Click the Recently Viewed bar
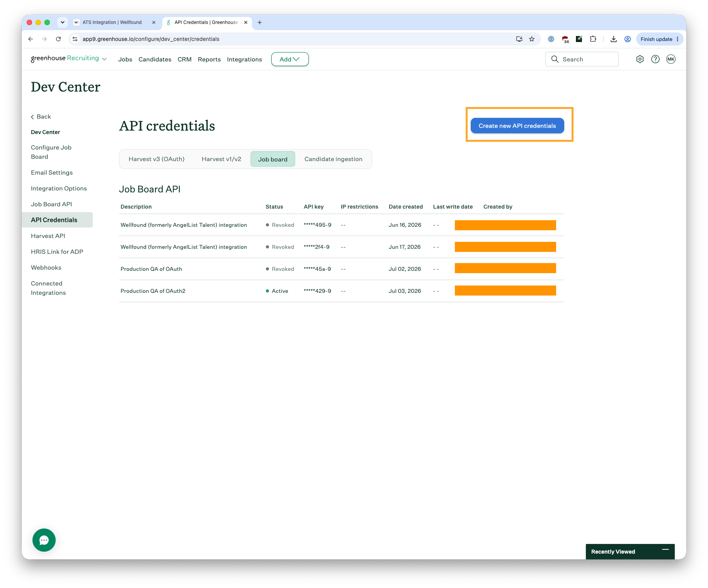Image resolution: width=708 pixels, height=588 pixels. tap(630, 552)
